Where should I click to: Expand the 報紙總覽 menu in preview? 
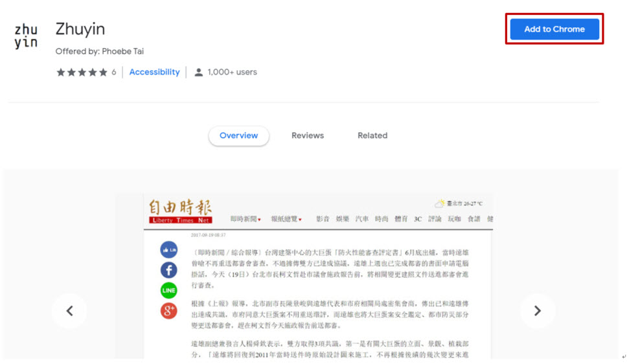pos(286,219)
